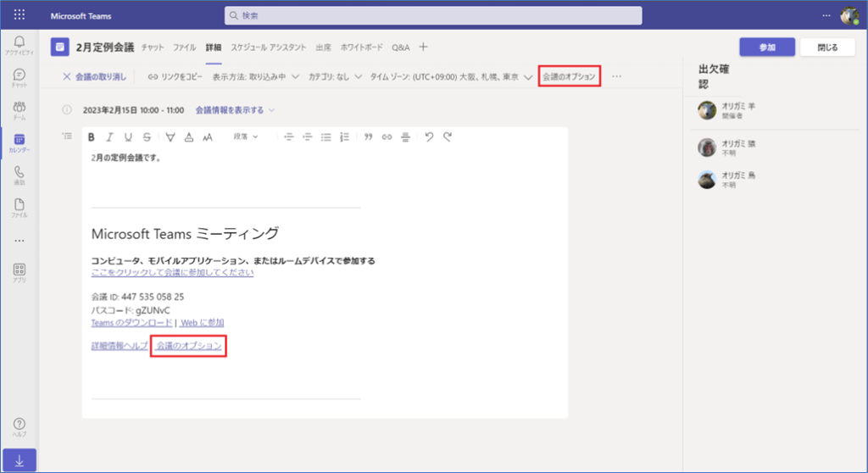The image size is (868, 473).
Task: Toggle underline formatting in the editor
Action: (128, 136)
